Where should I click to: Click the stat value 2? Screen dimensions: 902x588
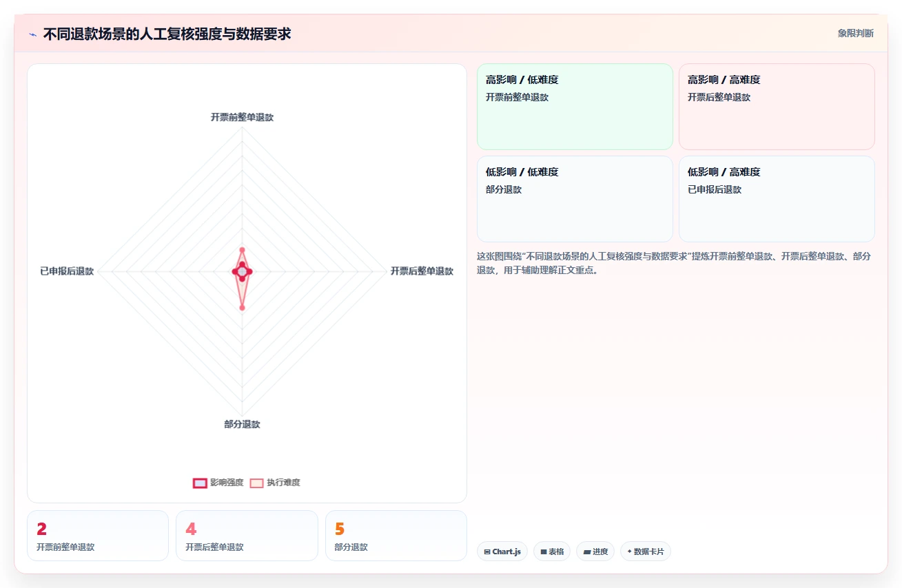pos(41,529)
